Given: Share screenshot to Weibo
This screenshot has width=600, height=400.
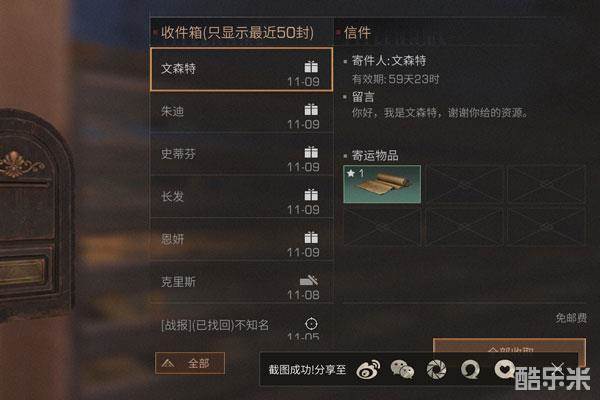Looking at the screenshot, I should [x=368, y=370].
